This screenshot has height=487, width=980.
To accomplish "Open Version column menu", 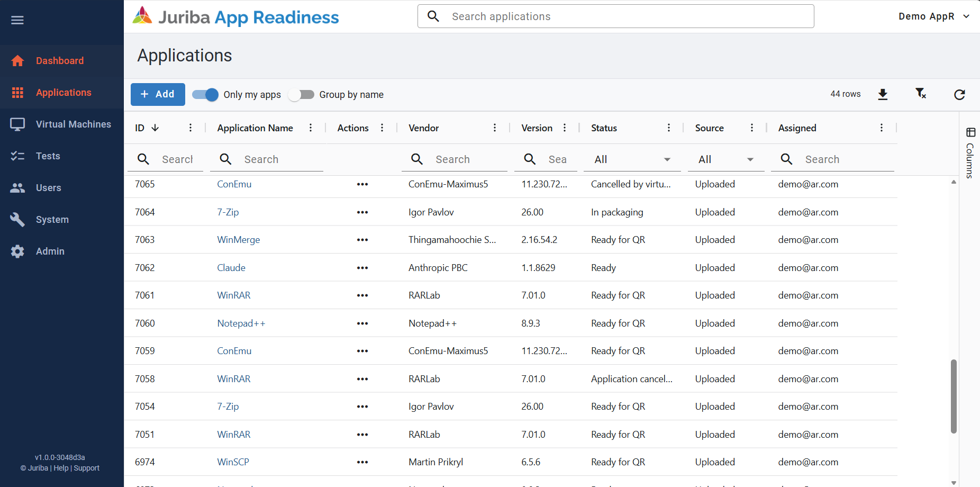I will pyautogui.click(x=565, y=128).
